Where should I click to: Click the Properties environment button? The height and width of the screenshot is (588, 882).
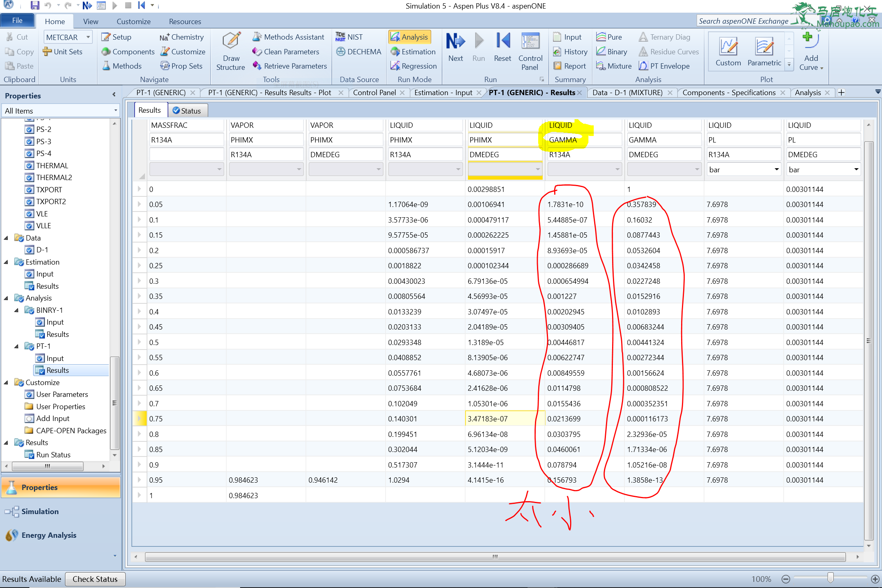61,488
